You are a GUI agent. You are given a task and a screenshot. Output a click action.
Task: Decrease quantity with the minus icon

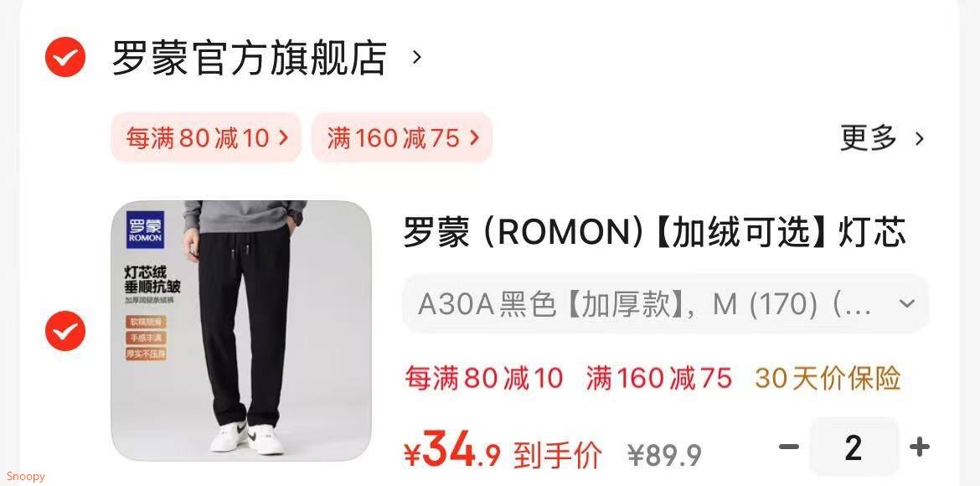click(789, 447)
